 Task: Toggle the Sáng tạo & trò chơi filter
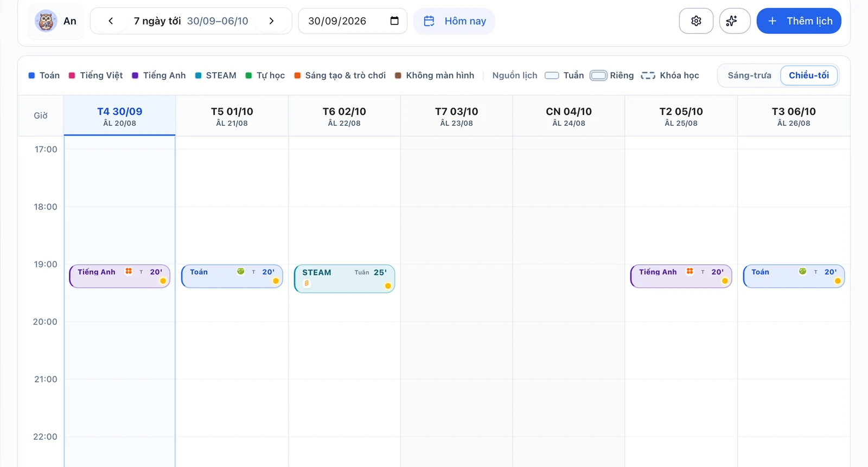[340, 75]
